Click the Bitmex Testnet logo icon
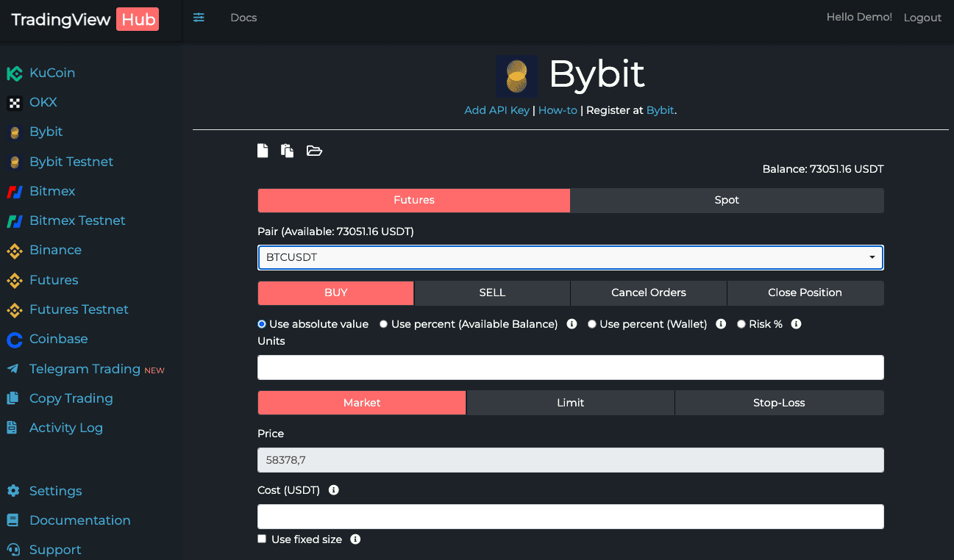954x560 pixels. pos(14,221)
